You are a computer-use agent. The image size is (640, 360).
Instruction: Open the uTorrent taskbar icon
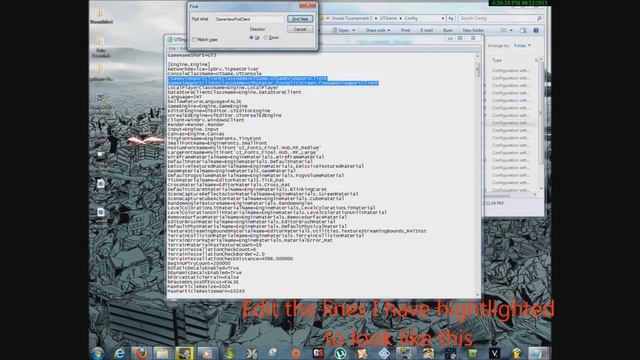(x=340, y=353)
